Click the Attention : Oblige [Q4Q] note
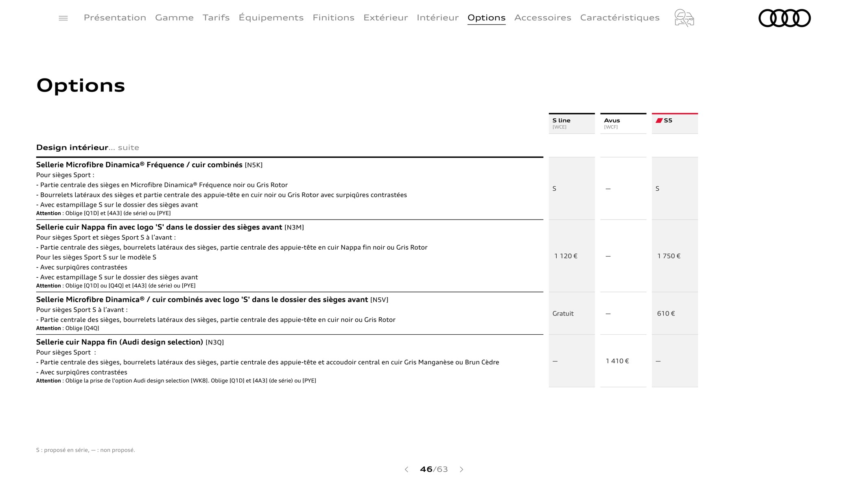Image resolution: width=868 pixels, height=488 pixels. (x=68, y=328)
